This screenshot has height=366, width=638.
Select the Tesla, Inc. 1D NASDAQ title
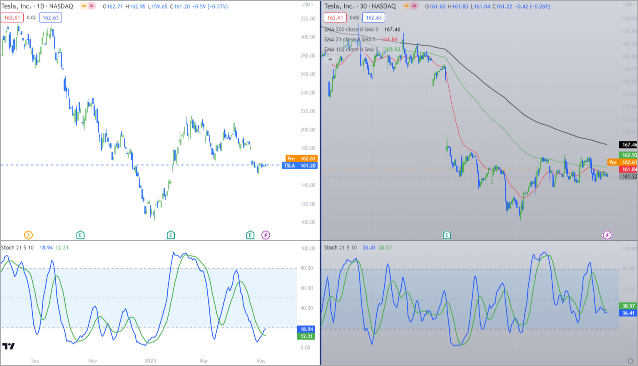(37, 7)
